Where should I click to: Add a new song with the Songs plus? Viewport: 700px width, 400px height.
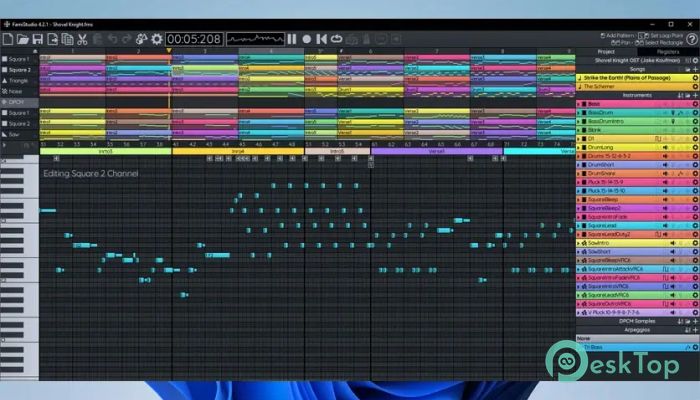click(x=696, y=69)
